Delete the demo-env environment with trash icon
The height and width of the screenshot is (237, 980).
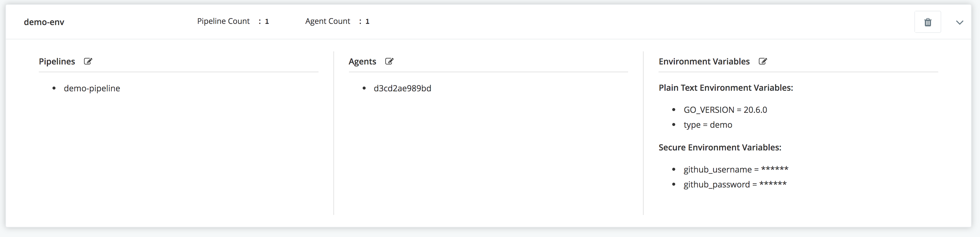click(x=928, y=22)
